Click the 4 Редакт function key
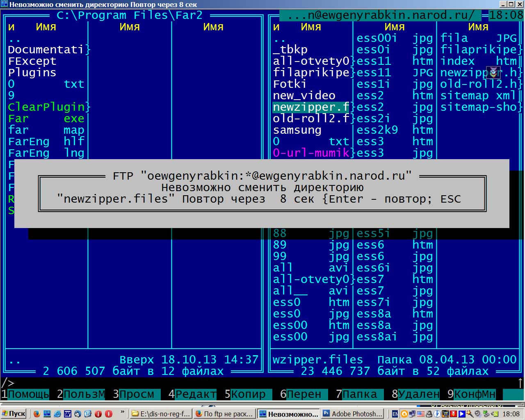Screen dimensions: 525x420 192,394
